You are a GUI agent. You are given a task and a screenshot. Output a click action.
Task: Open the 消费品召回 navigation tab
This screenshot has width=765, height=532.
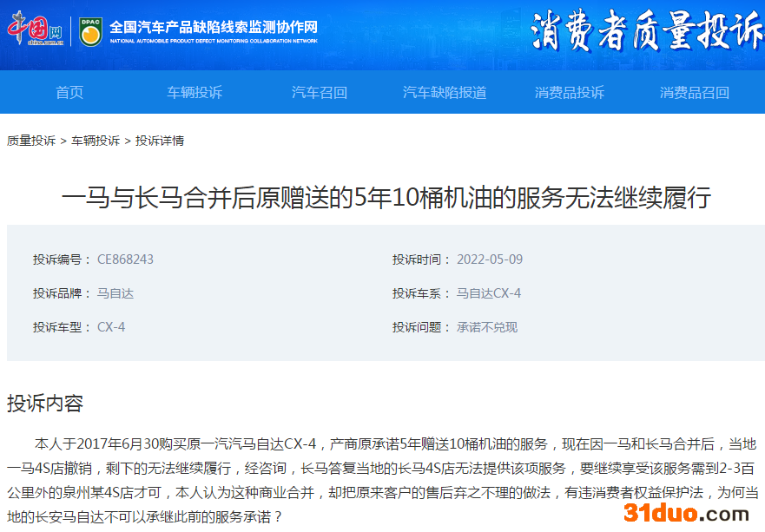click(x=695, y=93)
